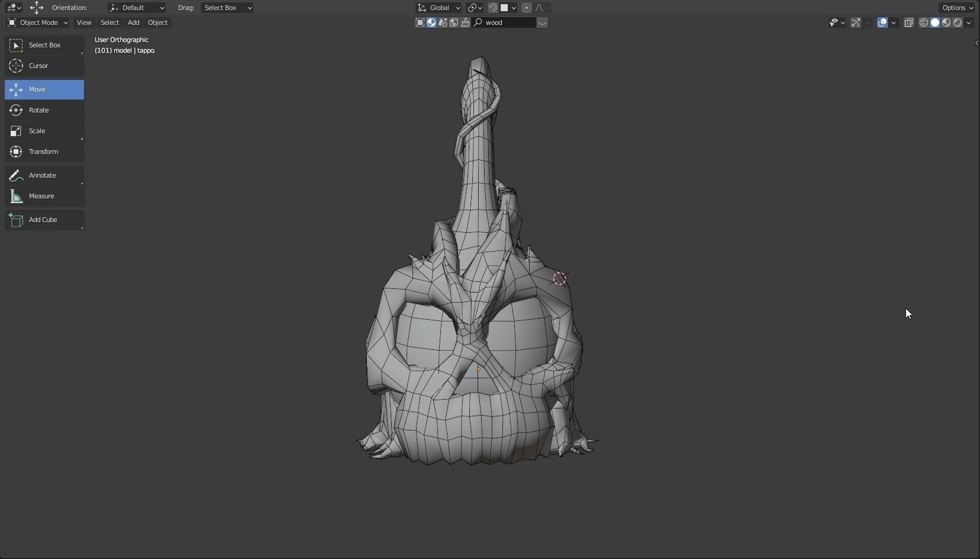Click the '(101) model | tappo.' text
The height and width of the screenshot is (559, 980).
tap(125, 50)
